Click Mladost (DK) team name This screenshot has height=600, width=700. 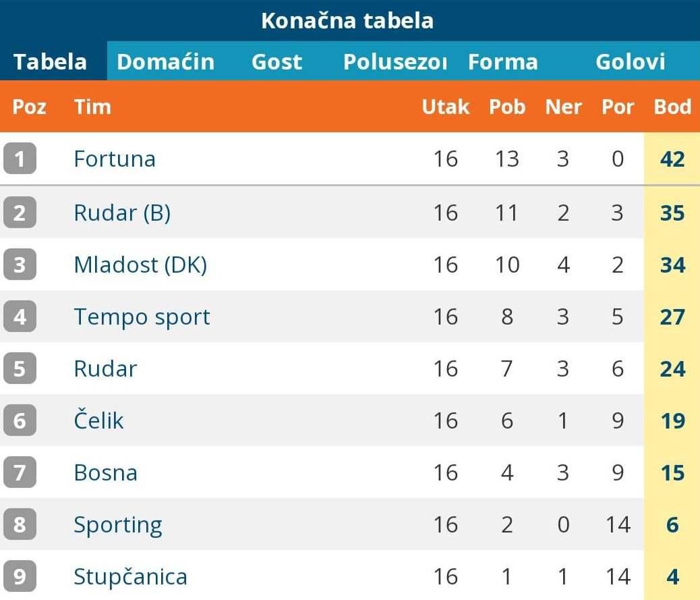tap(140, 265)
